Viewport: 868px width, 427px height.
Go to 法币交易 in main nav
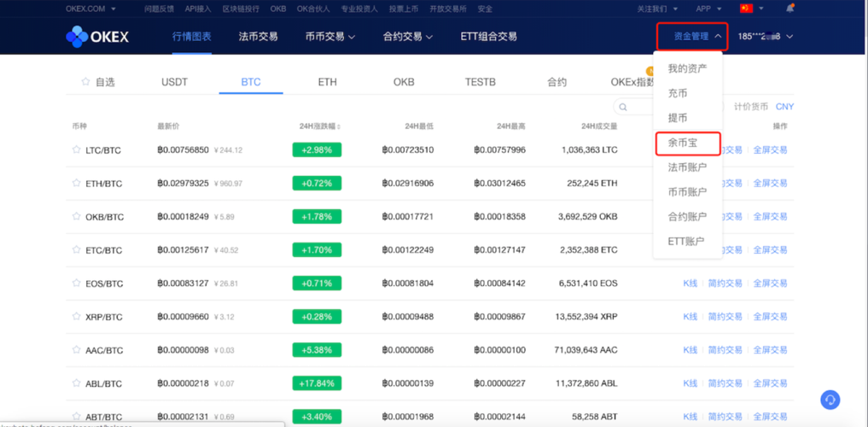pos(258,37)
